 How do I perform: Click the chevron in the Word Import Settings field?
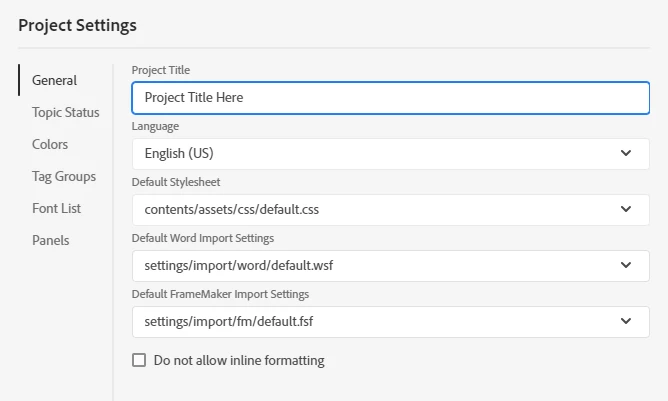click(626, 265)
